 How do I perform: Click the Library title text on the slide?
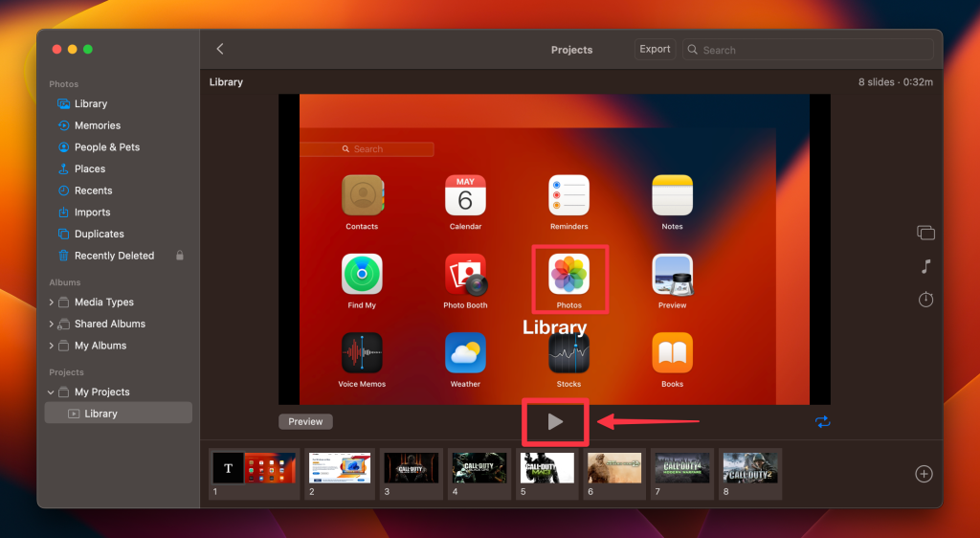point(554,327)
